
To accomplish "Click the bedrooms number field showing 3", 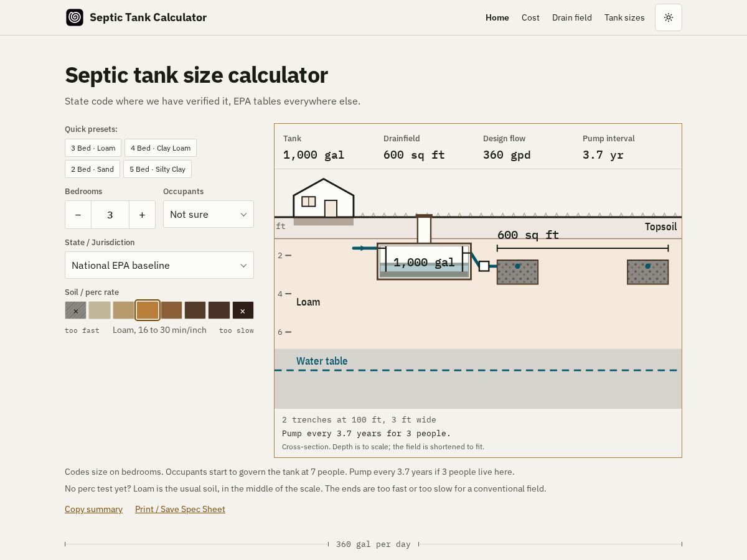I will [110, 215].
